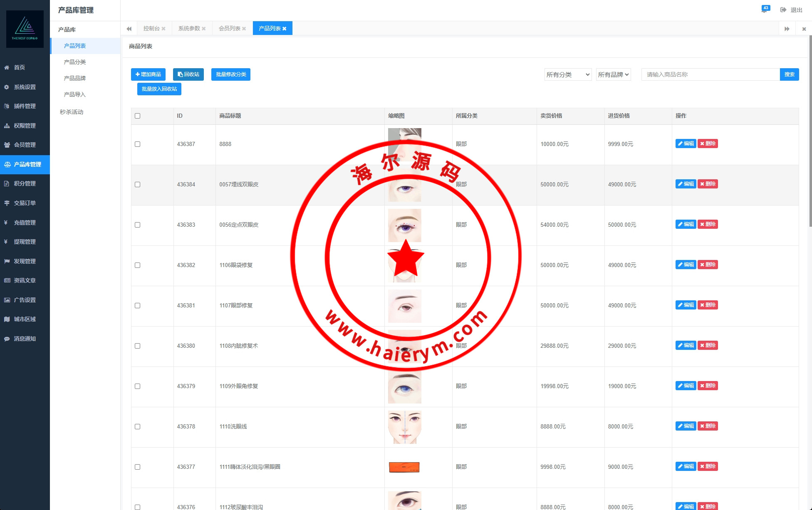Click the 批量放入回收站 button
The height and width of the screenshot is (510, 812).
(x=159, y=89)
